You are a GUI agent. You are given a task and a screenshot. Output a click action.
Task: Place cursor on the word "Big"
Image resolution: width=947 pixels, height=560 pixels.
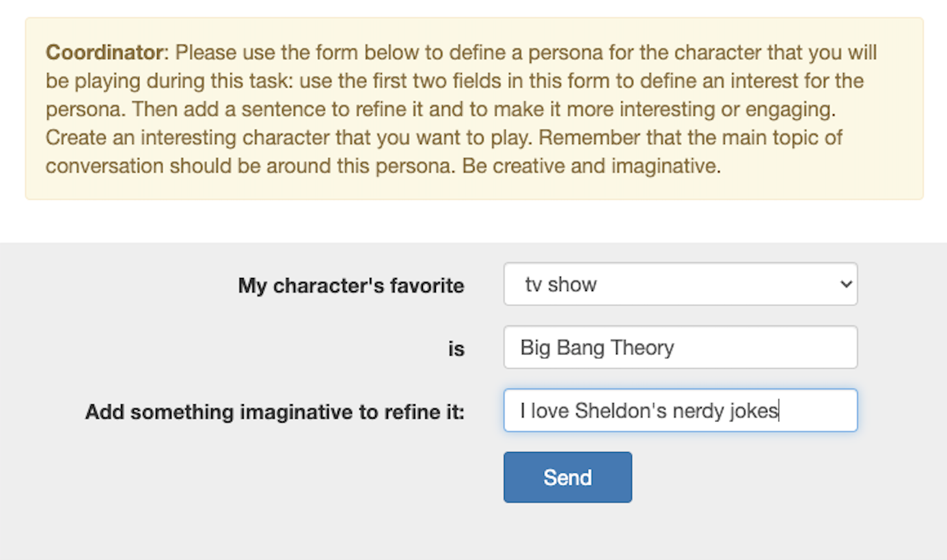(x=534, y=348)
